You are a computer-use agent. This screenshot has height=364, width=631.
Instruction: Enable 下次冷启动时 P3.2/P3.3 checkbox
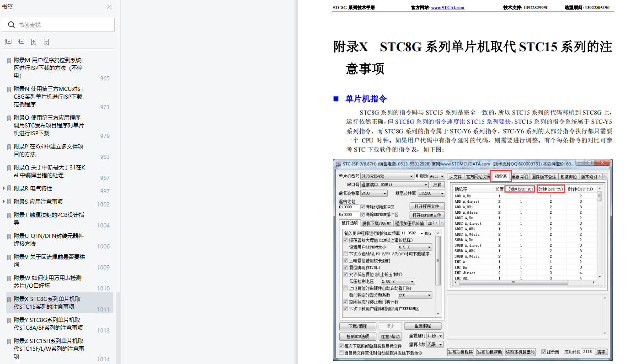point(345,254)
